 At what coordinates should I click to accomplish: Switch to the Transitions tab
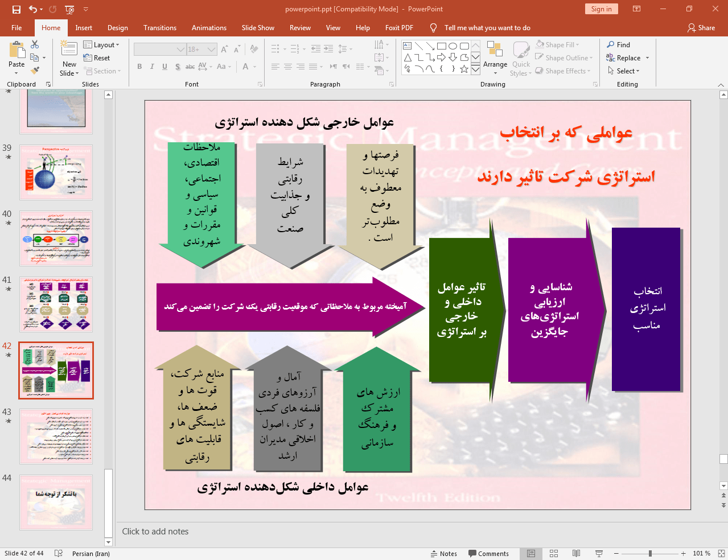[160, 28]
